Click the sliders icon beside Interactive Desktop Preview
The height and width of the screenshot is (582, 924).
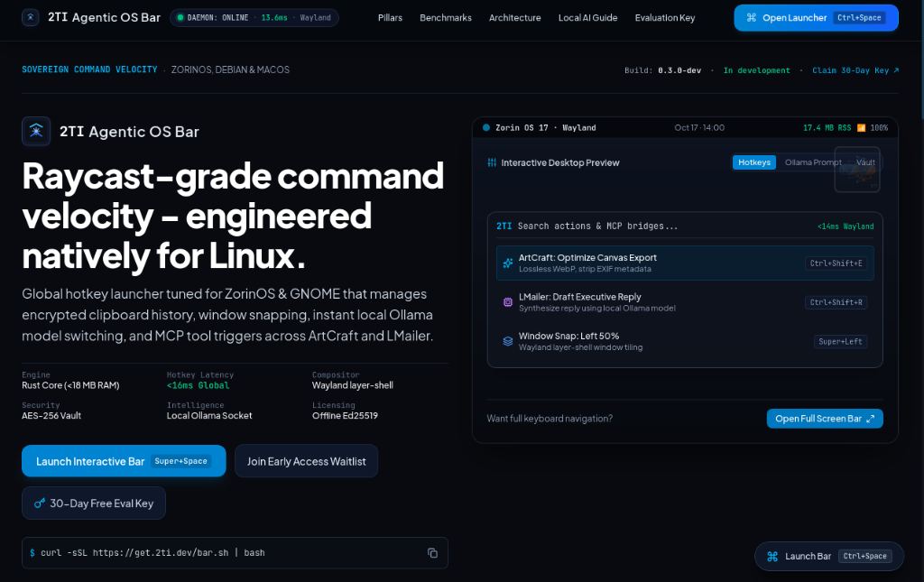click(x=492, y=162)
